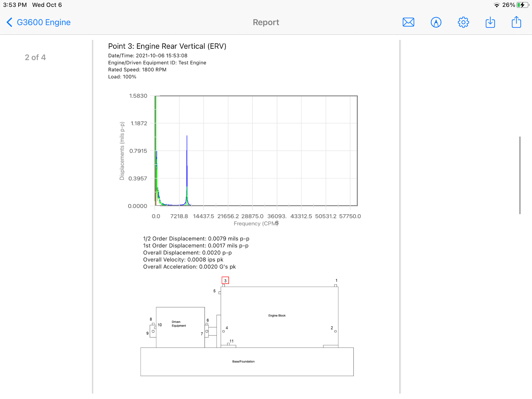Image resolution: width=532 pixels, height=399 pixels.
Task: Select red-highlighted point 3 on diagram
Action: click(225, 280)
